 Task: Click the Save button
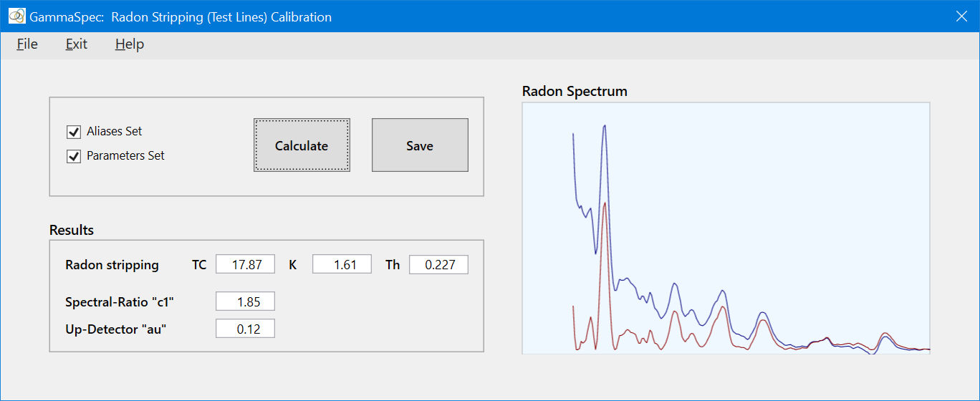click(420, 145)
